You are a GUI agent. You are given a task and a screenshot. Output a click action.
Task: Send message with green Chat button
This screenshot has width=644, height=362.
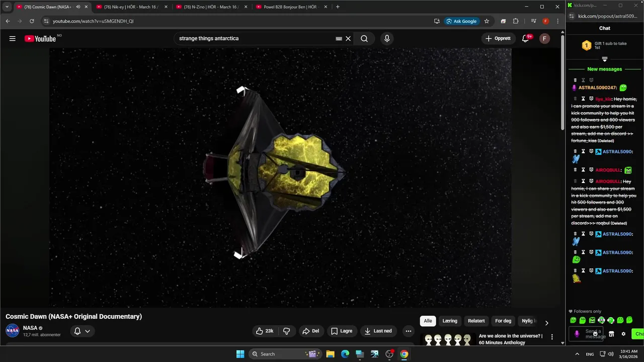638,334
